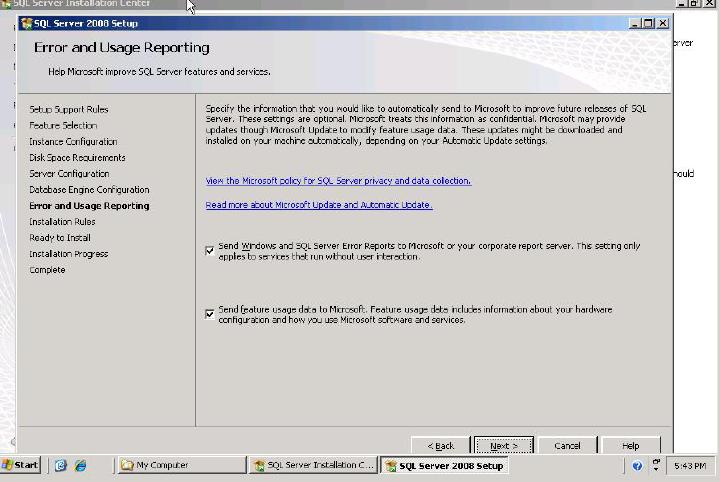Launch the show desktop quick launch icon
720x482 pixels.
pos(61,465)
